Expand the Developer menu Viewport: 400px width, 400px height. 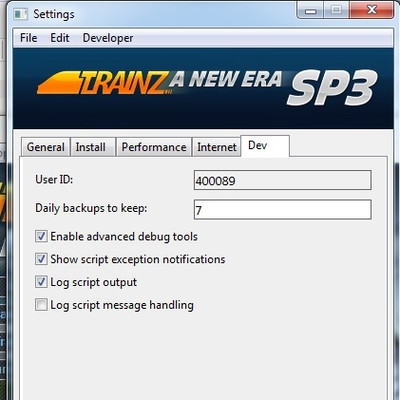pos(108,38)
